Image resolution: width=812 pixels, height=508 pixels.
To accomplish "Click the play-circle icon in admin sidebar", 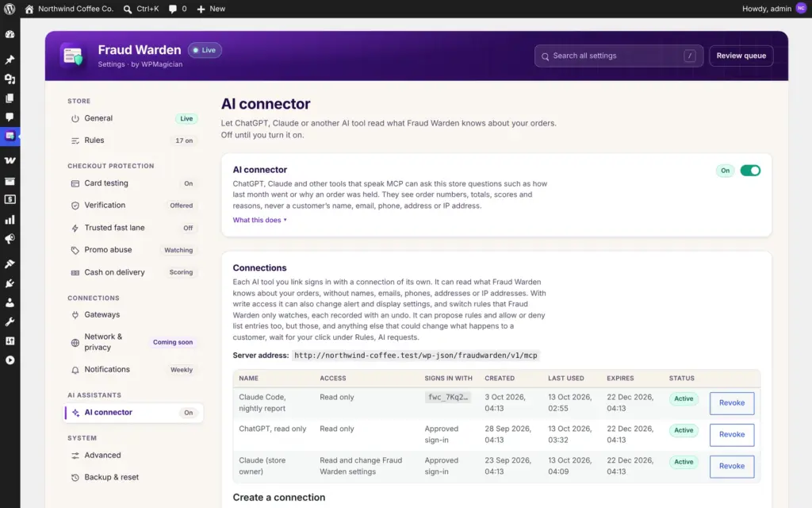I will coord(10,360).
